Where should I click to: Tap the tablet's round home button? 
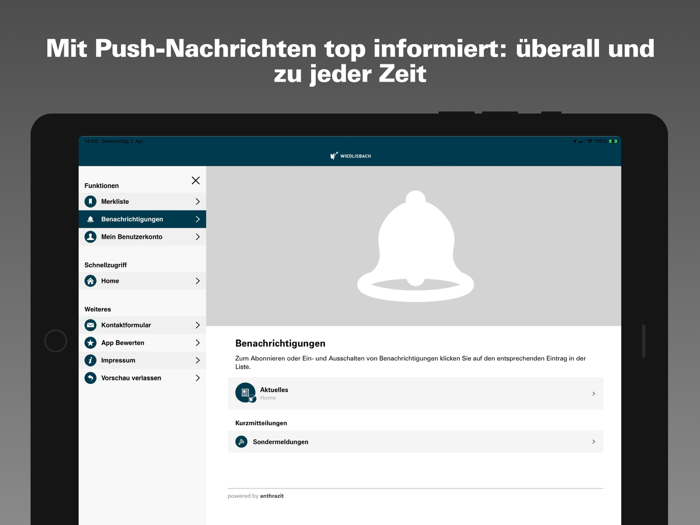click(x=56, y=341)
